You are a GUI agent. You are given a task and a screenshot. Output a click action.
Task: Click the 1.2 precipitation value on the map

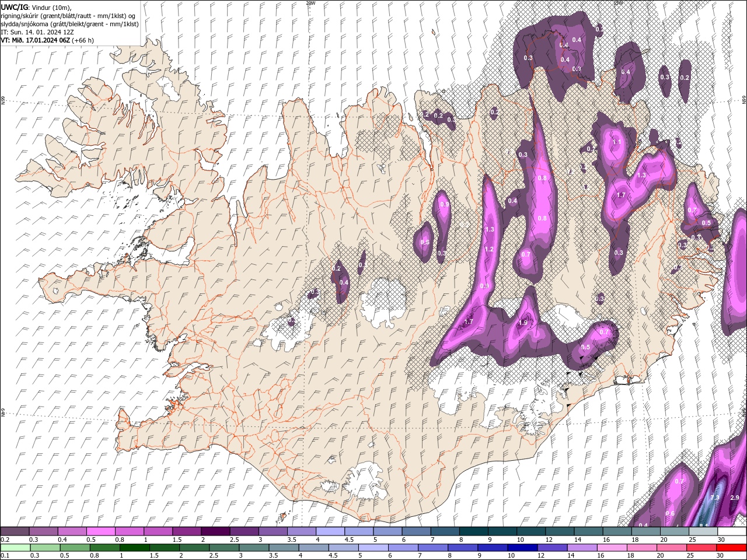pyautogui.click(x=489, y=249)
